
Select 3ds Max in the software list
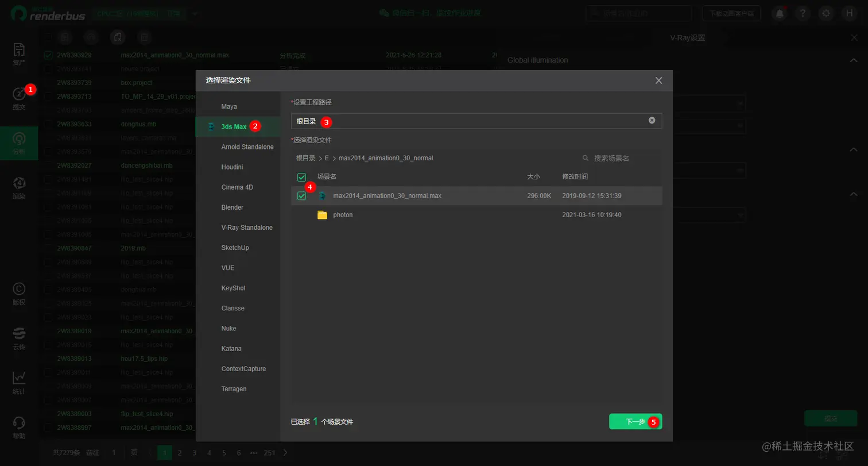pos(238,126)
